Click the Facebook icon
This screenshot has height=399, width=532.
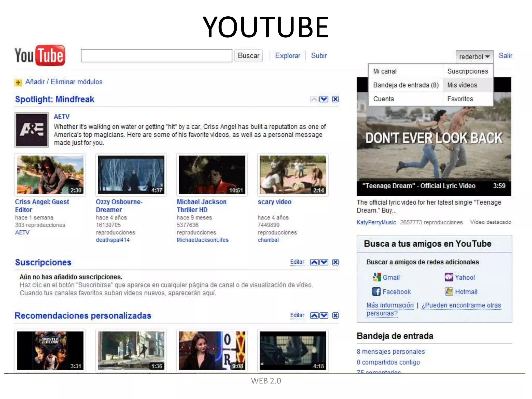pyautogui.click(x=376, y=292)
